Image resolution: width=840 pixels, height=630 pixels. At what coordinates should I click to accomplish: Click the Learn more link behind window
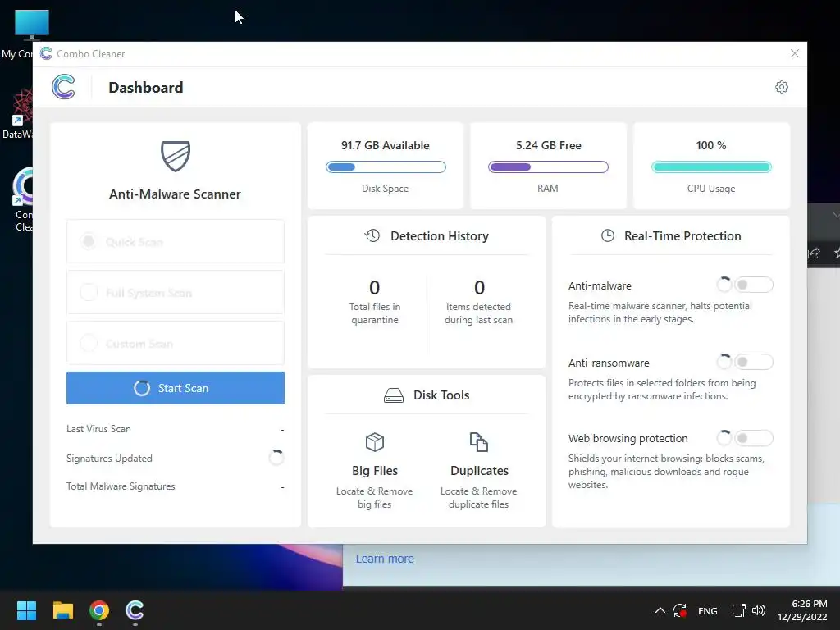tap(385, 559)
